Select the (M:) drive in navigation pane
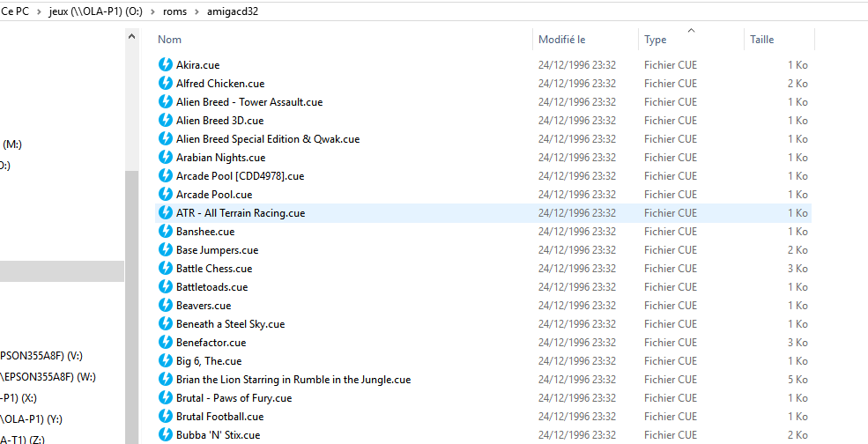The width and height of the screenshot is (868, 444). 12,144
